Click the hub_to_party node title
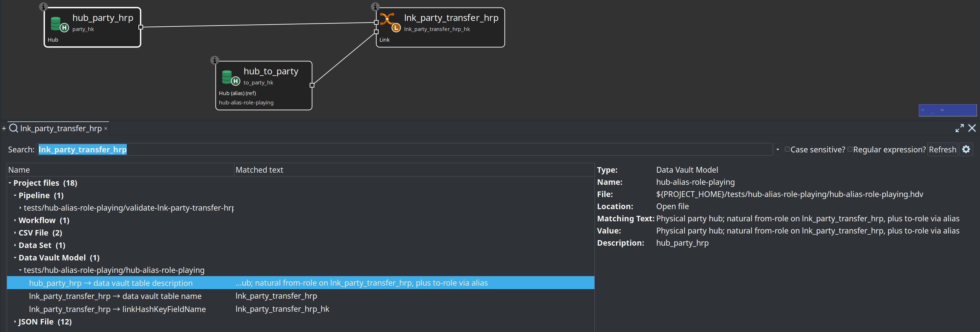Screen dimensions: 980x332 (271, 72)
